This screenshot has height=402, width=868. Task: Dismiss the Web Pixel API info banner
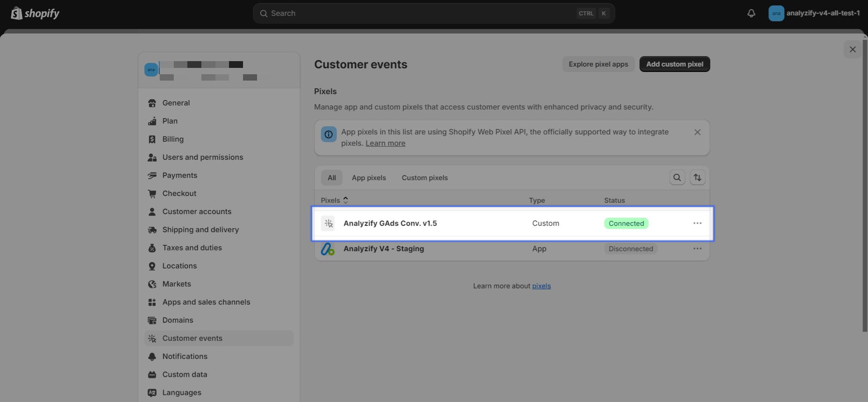697,132
